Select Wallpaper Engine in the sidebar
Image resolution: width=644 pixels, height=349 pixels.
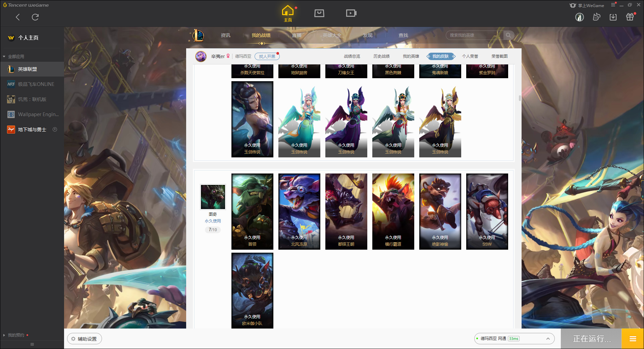pos(32,114)
